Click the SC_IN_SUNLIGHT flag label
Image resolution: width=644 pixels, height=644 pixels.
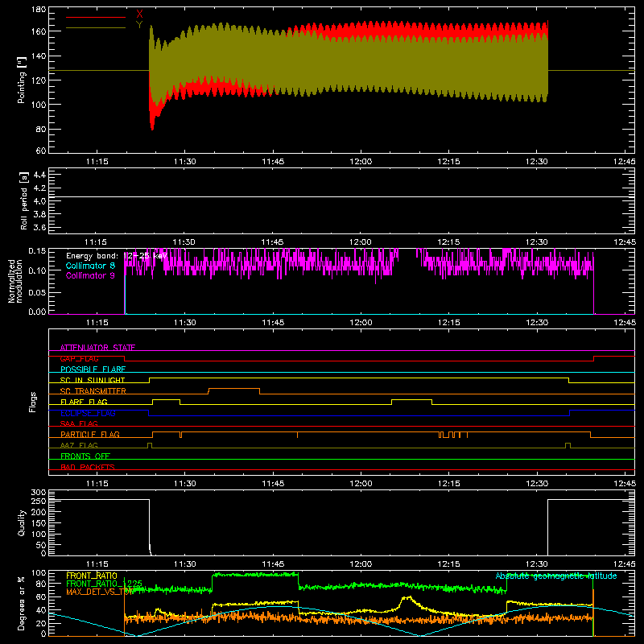93,380
